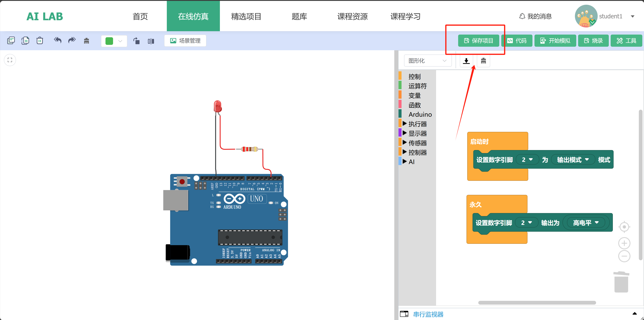
Task: Click the undo arrow icon
Action: click(57, 40)
